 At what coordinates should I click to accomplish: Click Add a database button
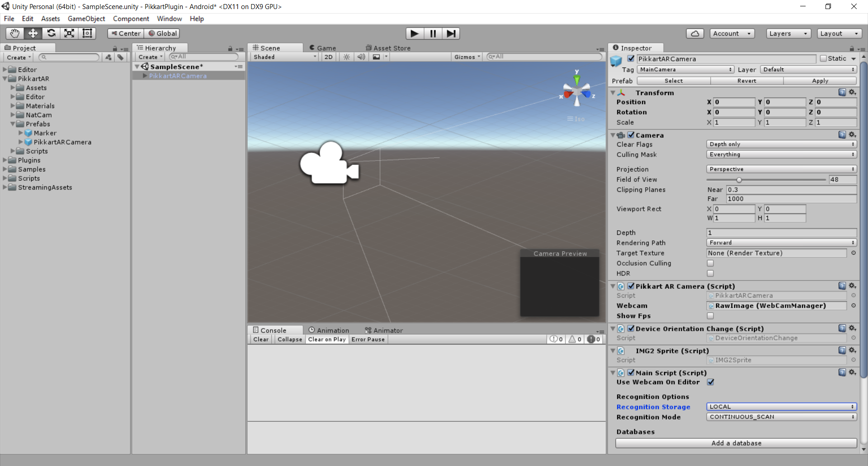point(736,443)
